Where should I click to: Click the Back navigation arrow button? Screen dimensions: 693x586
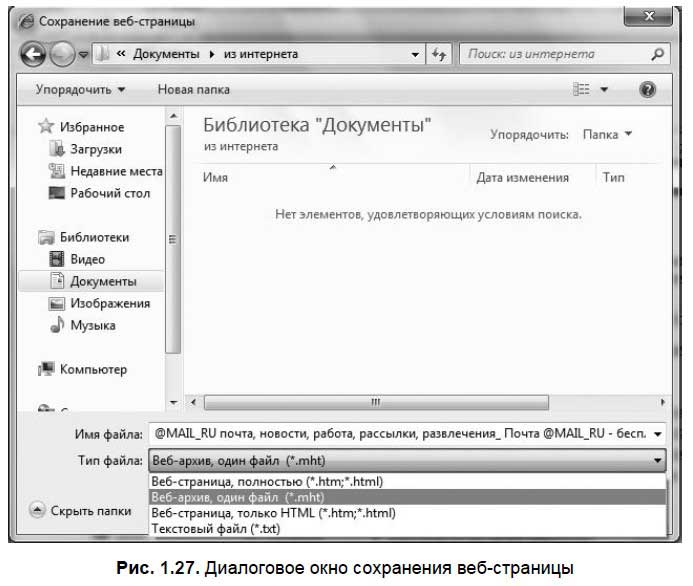coord(34,54)
